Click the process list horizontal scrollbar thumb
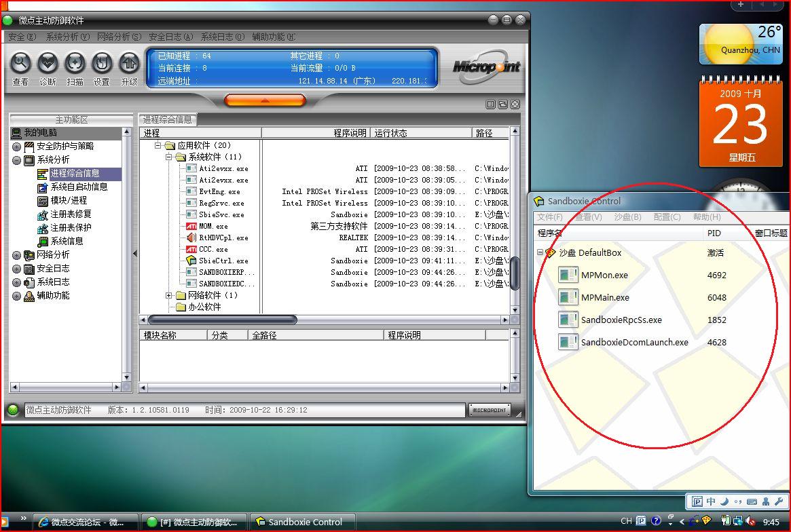Viewport: 791px width, 532px height. tap(223, 320)
